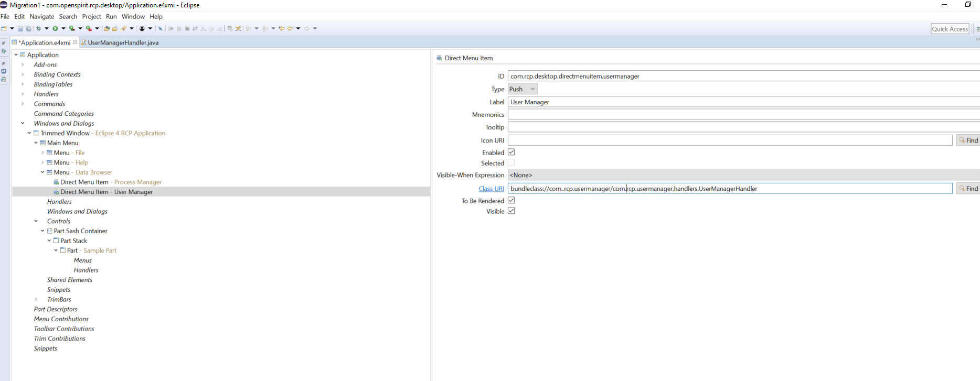Image resolution: width=980 pixels, height=381 pixels.
Task: Collapse the Main Menu node
Action: coord(36,143)
